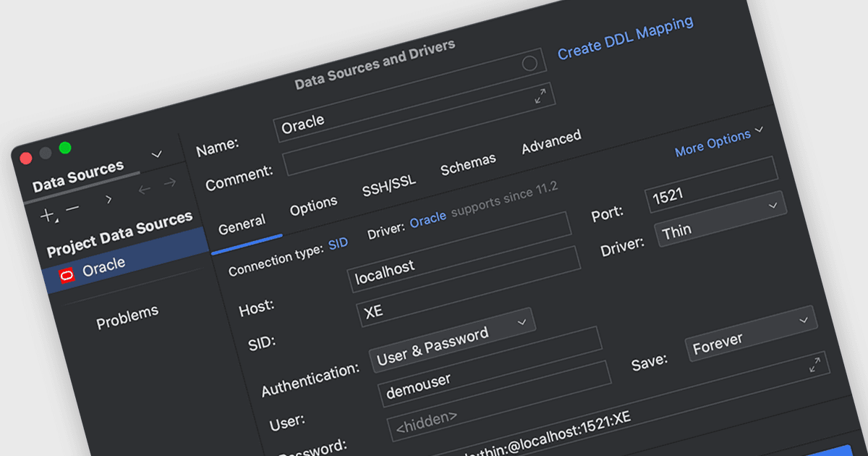
Task: Switch to the Options tab
Action: click(x=314, y=206)
